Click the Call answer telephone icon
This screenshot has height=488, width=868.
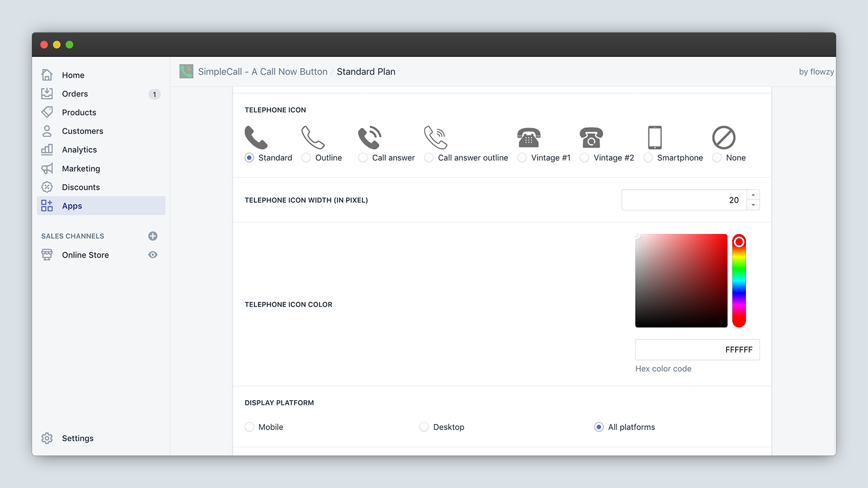coord(369,138)
